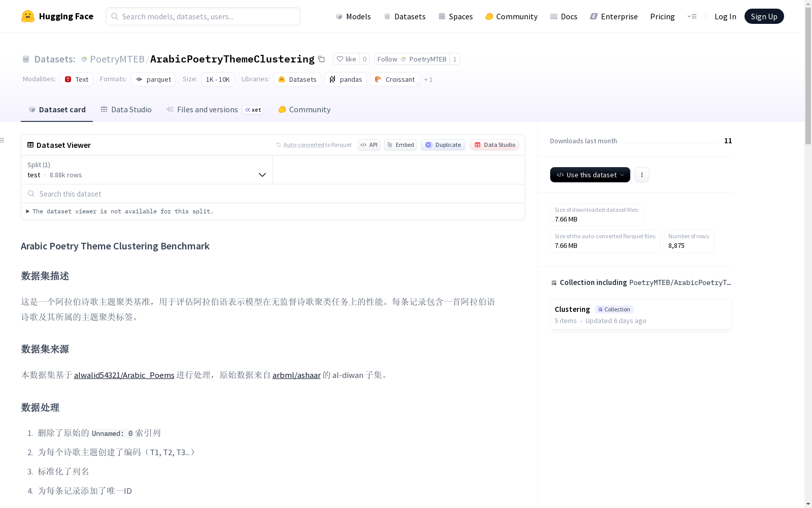
Task: Open the Use this dataset dropdown
Action: point(590,175)
